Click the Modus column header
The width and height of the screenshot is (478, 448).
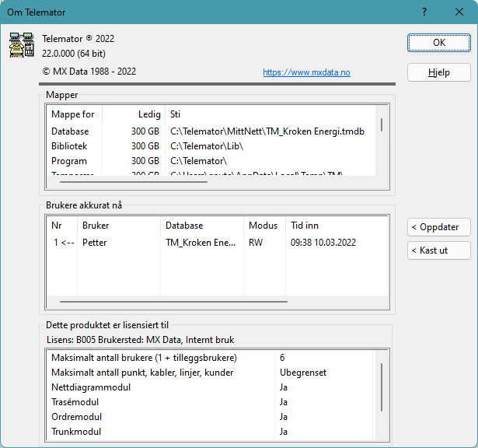(x=263, y=226)
